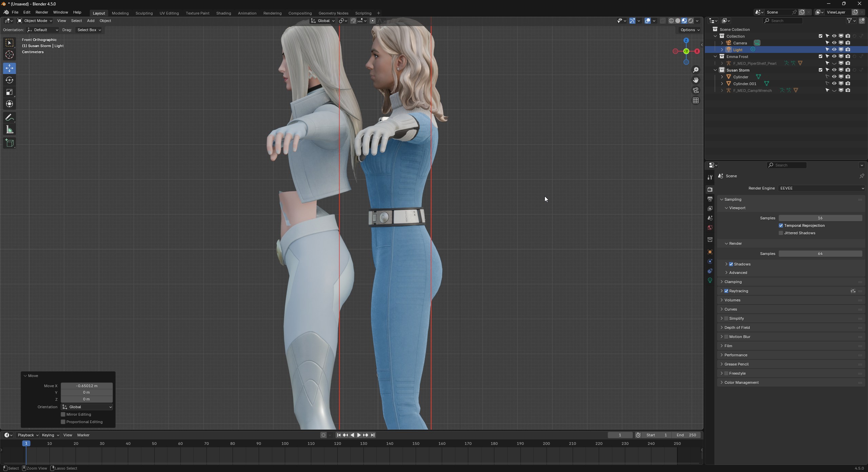Click the End frame 250 field
The image size is (868, 472).
point(687,435)
